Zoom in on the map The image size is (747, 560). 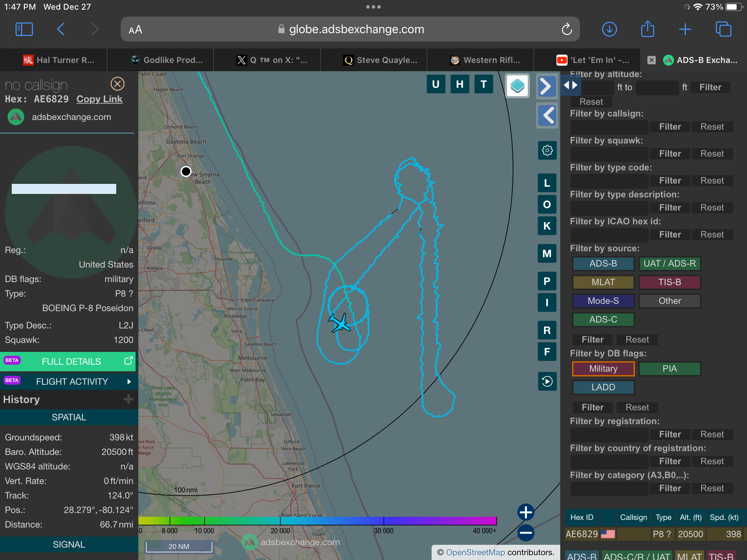point(526,512)
